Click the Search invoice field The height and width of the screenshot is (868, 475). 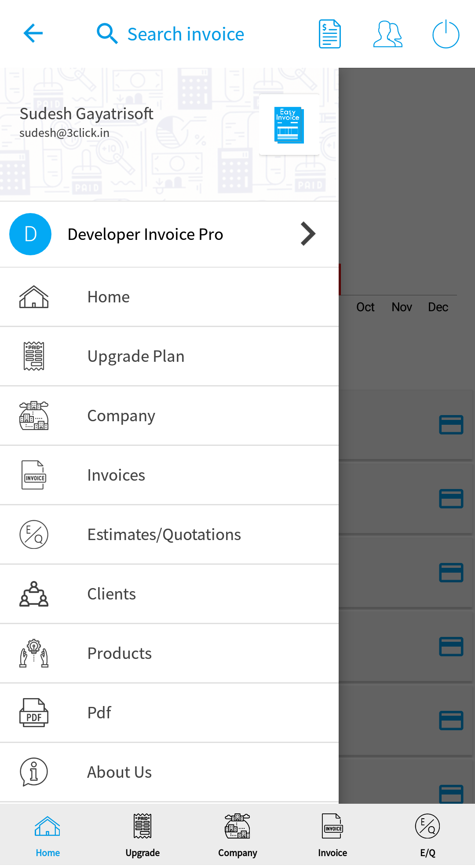point(171,34)
